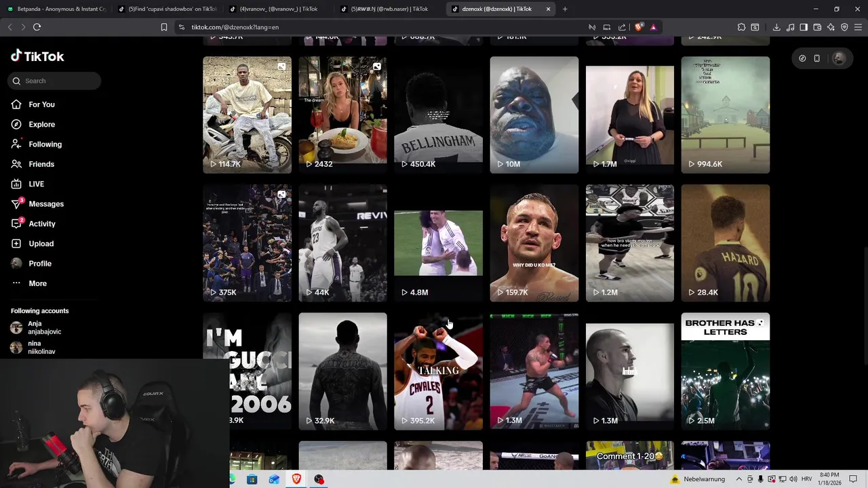The width and height of the screenshot is (868, 488).
Task: Go back using the browser back arrow
Action: [9, 27]
